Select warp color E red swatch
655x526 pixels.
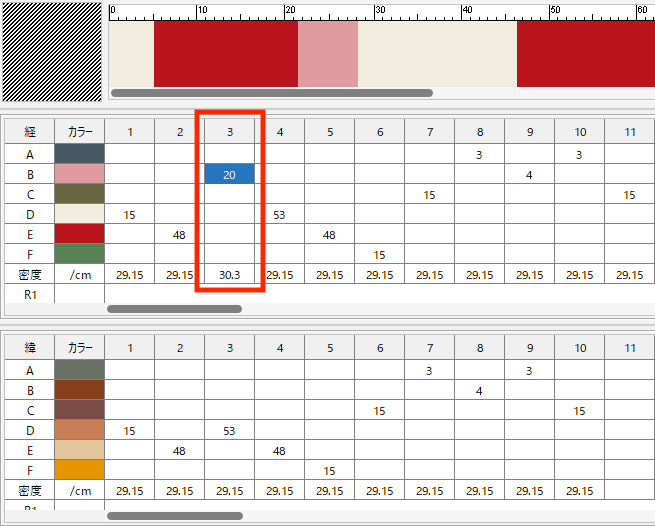click(79, 234)
